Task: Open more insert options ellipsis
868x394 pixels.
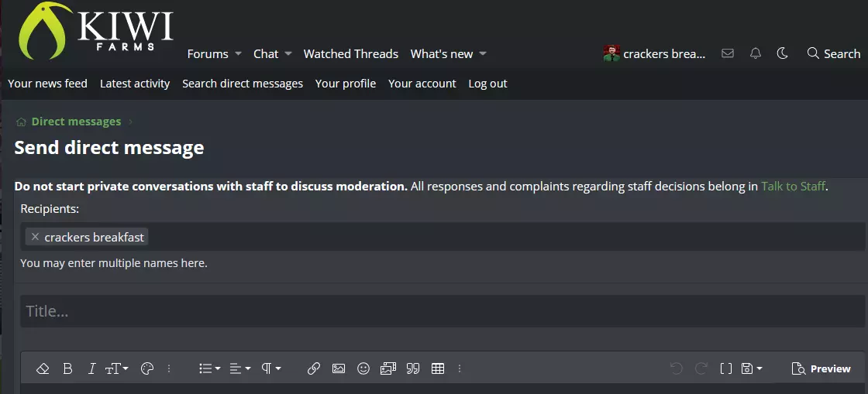Action: (460, 368)
